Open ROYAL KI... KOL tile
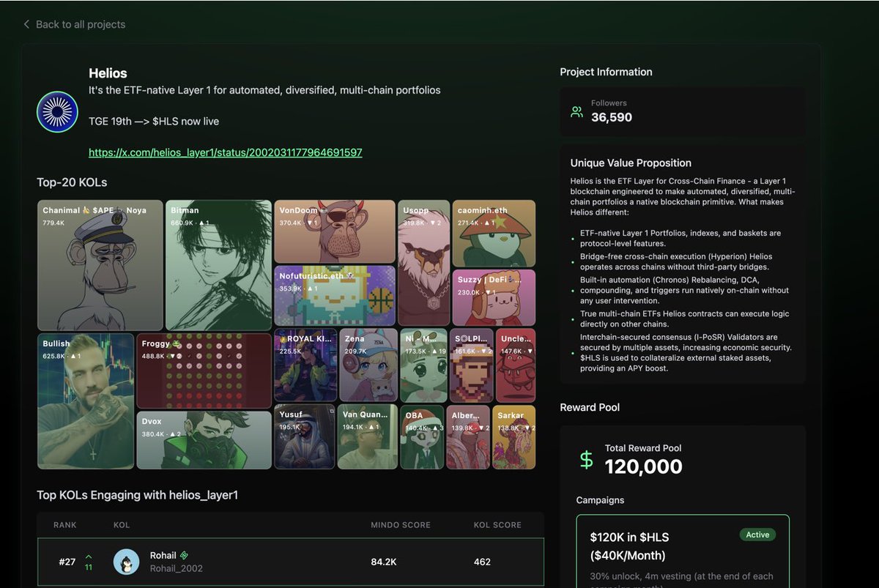 point(305,365)
